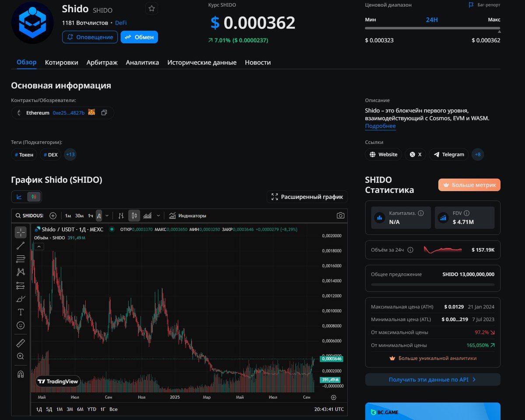The height and width of the screenshot is (420, 525).
Task: Expand the +13 more tags
Action: click(x=70, y=154)
